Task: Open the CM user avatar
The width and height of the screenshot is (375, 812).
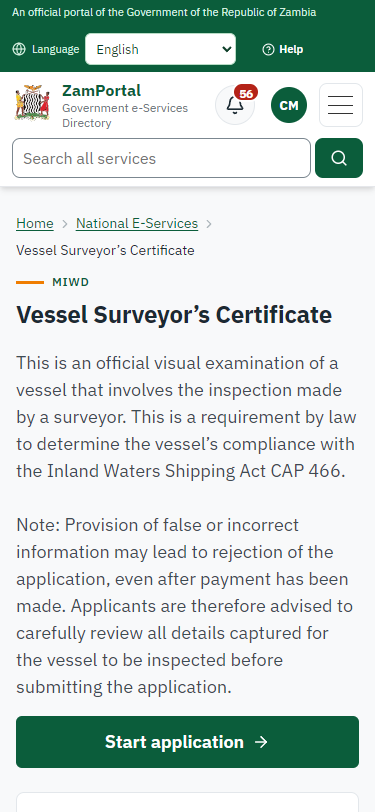Action: coord(289,105)
